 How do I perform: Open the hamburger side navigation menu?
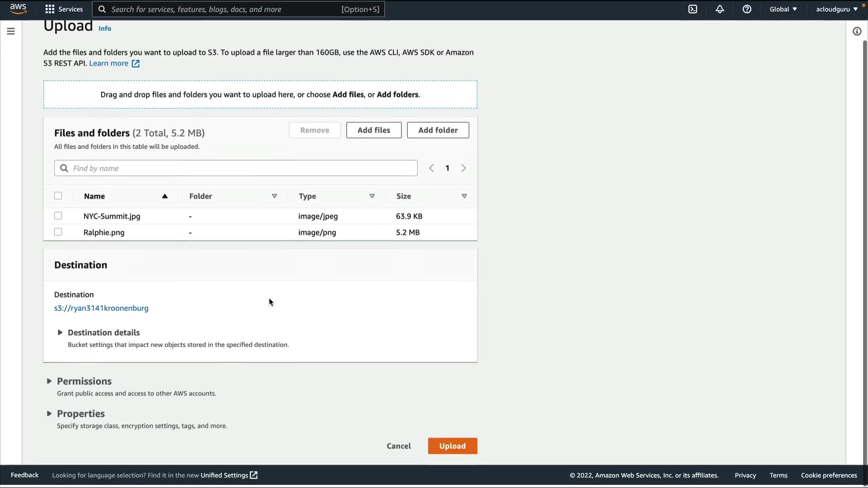[x=11, y=31]
